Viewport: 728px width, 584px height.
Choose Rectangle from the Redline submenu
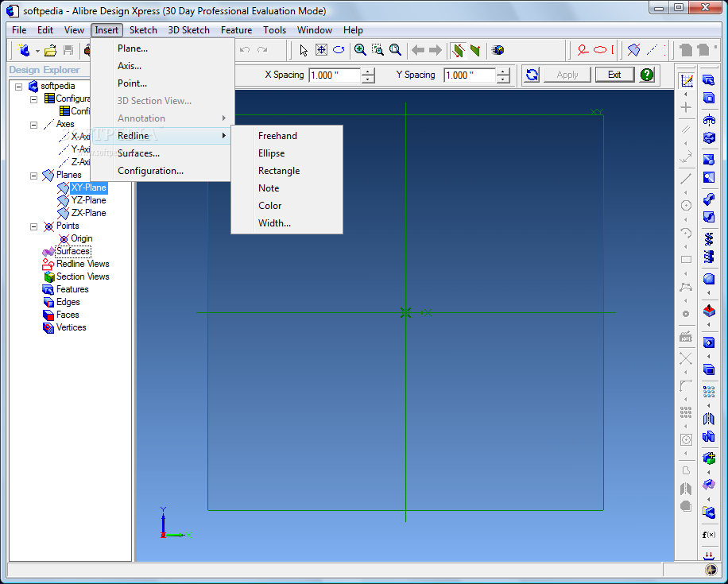click(x=287, y=170)
